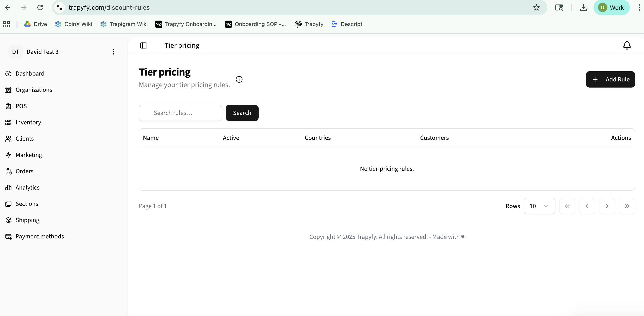Click the 'Page 1 of 1' text
The image size is (644, 316).
point(153,206)
